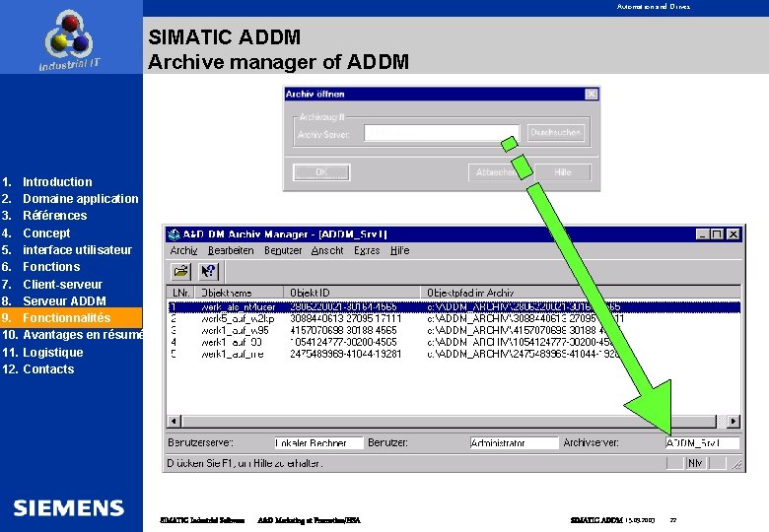This screenshot has width=769, height=532.
Task: Click the Objekt ID column header
Action: tap(352, 293)
